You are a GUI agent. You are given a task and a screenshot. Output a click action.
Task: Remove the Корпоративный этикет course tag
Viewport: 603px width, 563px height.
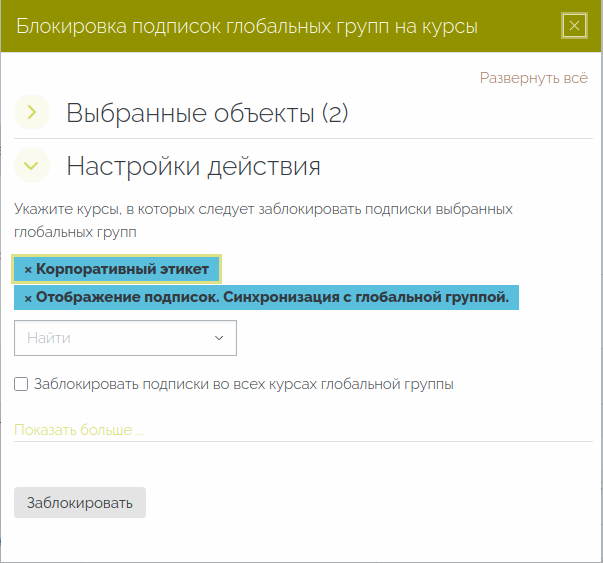[28, 270]
